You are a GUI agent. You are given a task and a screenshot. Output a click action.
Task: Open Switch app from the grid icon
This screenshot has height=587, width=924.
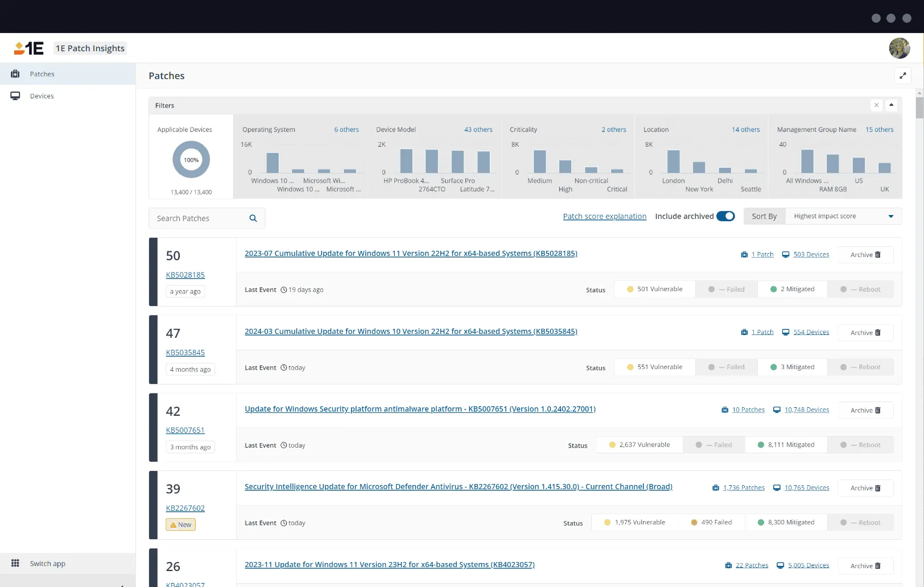click(x=14, y=563)
